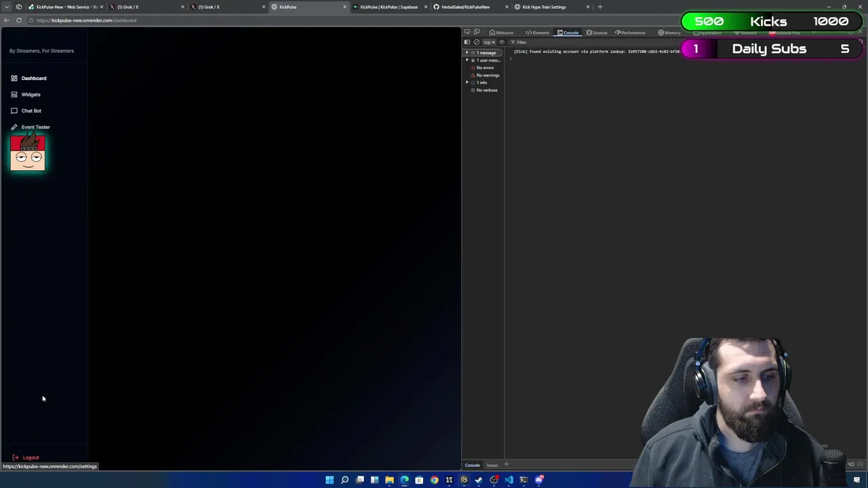This screenshot has width=868, height=488.
Task: Select the No warnings filter row
Action: tap(485, 75)
